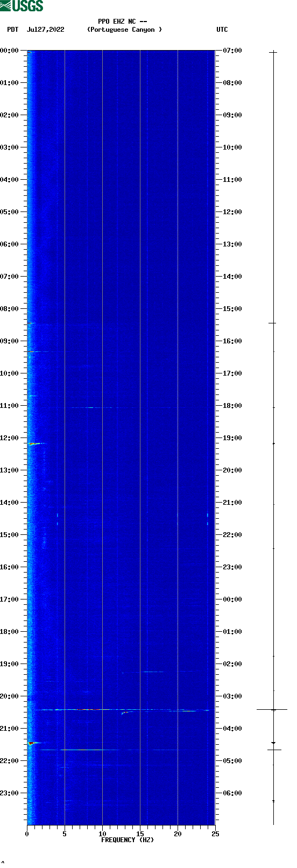Select the UTC timezone label
Image resolution: width=297 pixels, height=868 pixels.
(x=222, y=30)
